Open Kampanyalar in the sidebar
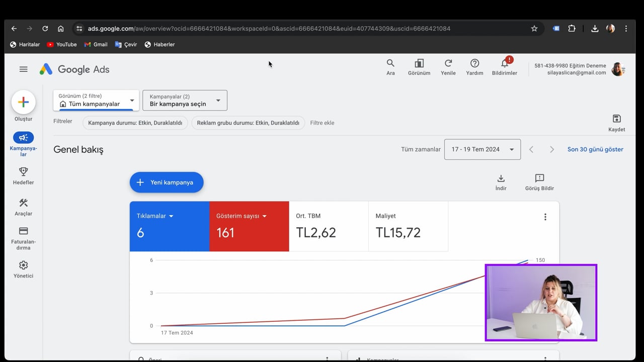Image resolution: width=644 pixels, height=362 pixels. pyautogui.click(x=23, y=144)
